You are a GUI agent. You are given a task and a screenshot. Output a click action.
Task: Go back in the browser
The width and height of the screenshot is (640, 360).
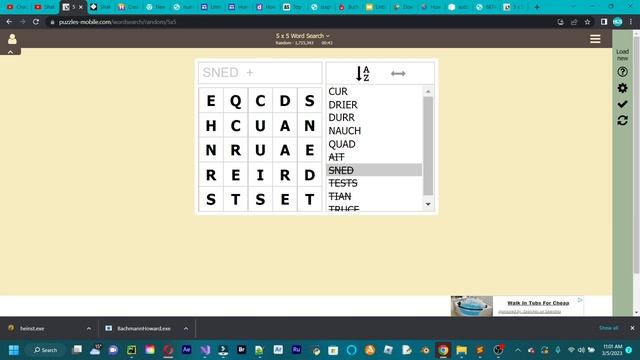tap(9, 22)
